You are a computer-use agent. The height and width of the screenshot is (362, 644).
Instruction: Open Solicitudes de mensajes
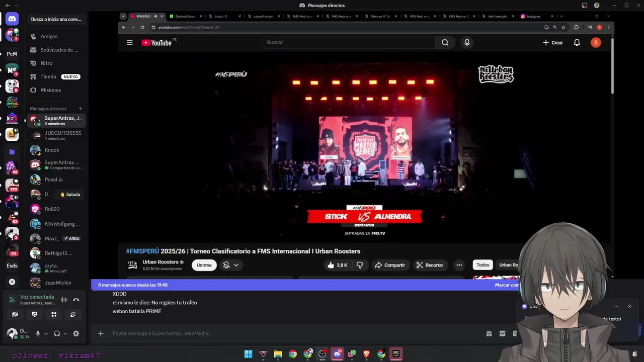point(56,50)
